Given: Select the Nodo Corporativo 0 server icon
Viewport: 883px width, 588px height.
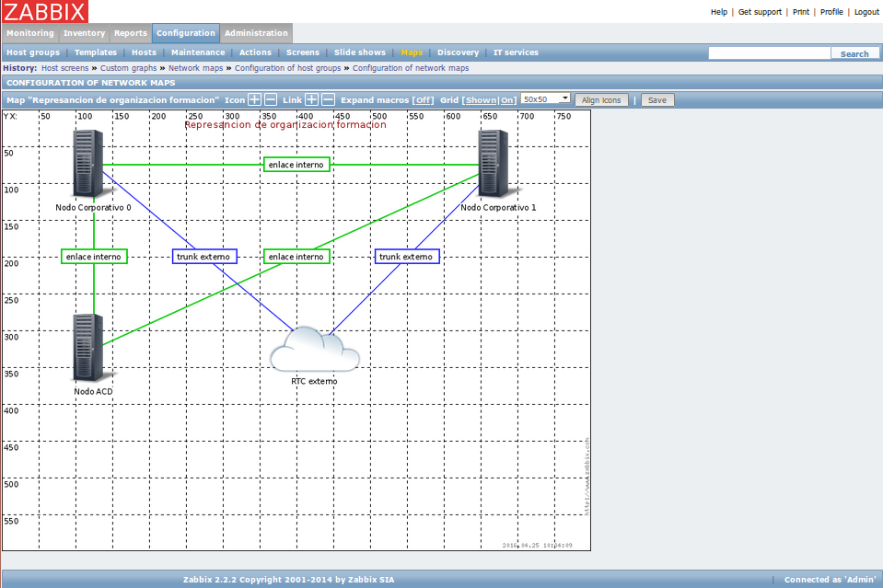Looking at the screenshot, I should pos(88,163).
